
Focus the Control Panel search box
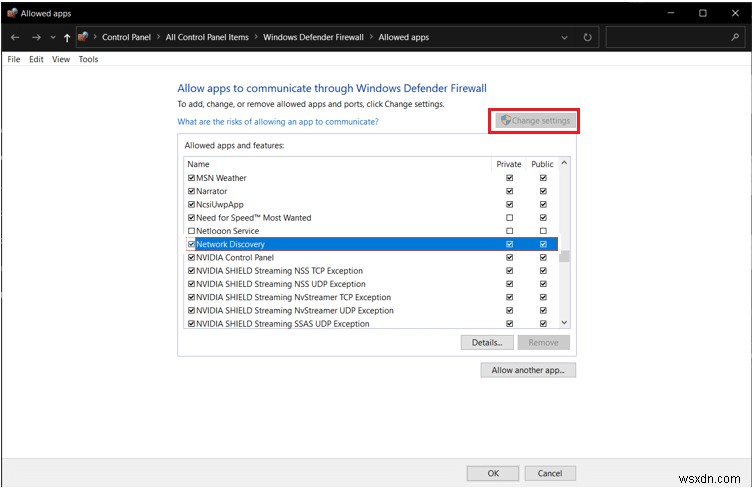[674, 37]
